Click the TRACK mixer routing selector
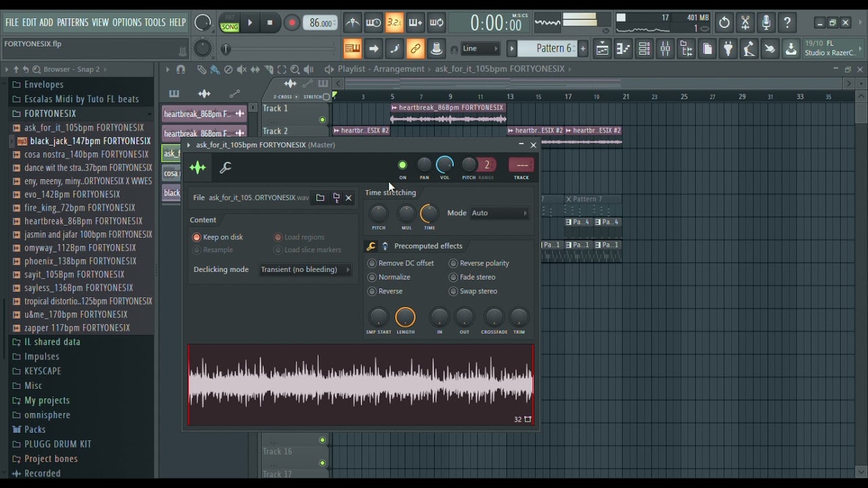 [521, 165]
